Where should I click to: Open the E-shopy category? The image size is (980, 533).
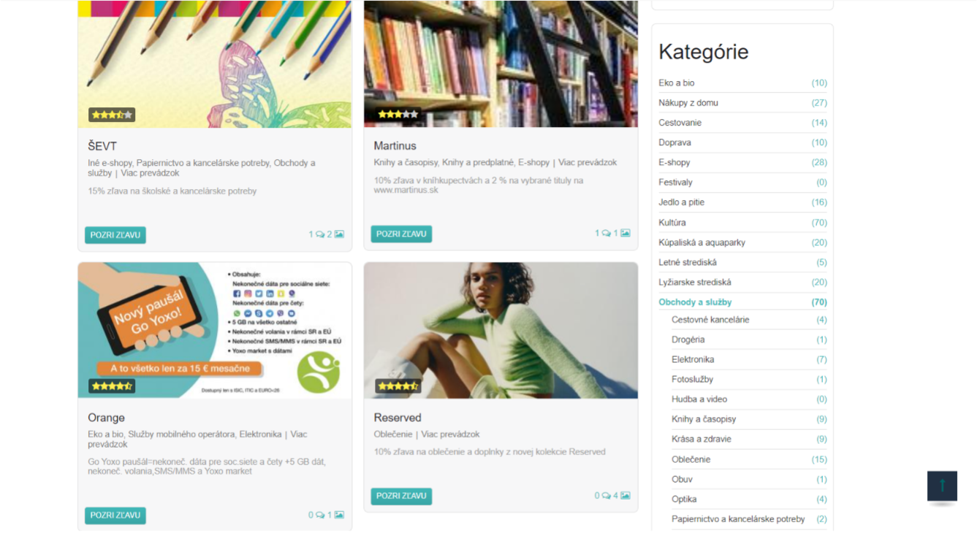pos(674,163)
